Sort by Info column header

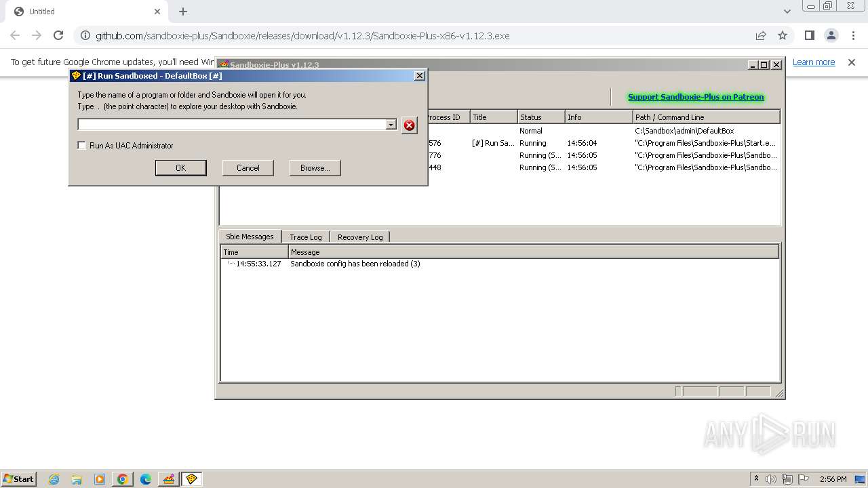(599, 117)
